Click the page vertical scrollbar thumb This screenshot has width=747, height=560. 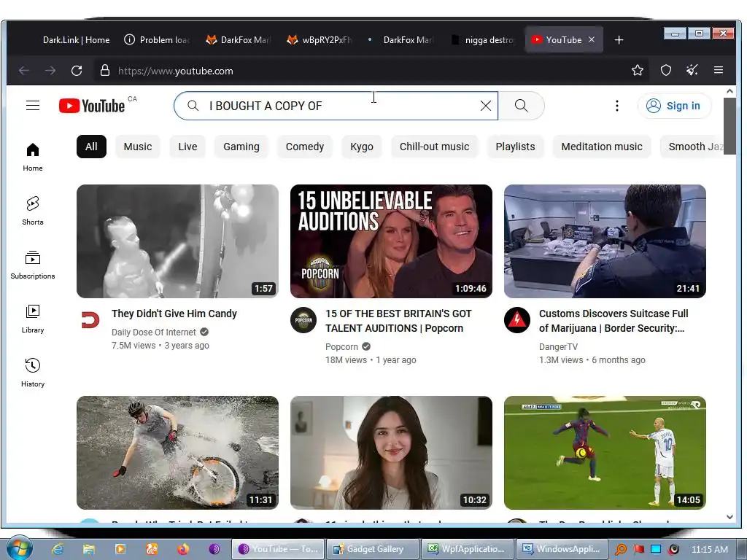point(729,125)
